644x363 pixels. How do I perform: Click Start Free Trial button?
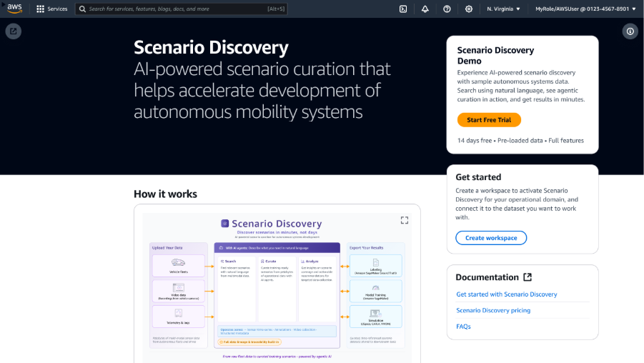[489, 120]
